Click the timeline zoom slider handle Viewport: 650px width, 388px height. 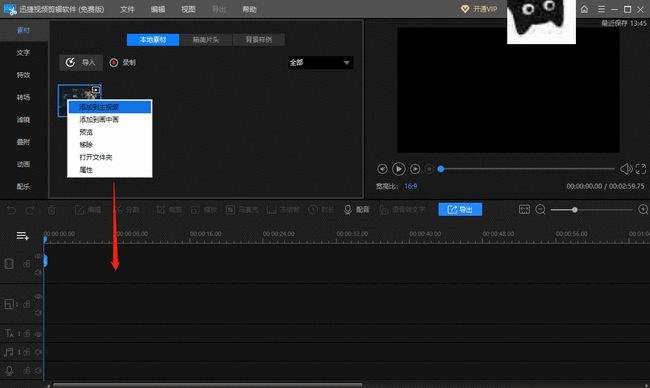(x=575, y=210)
